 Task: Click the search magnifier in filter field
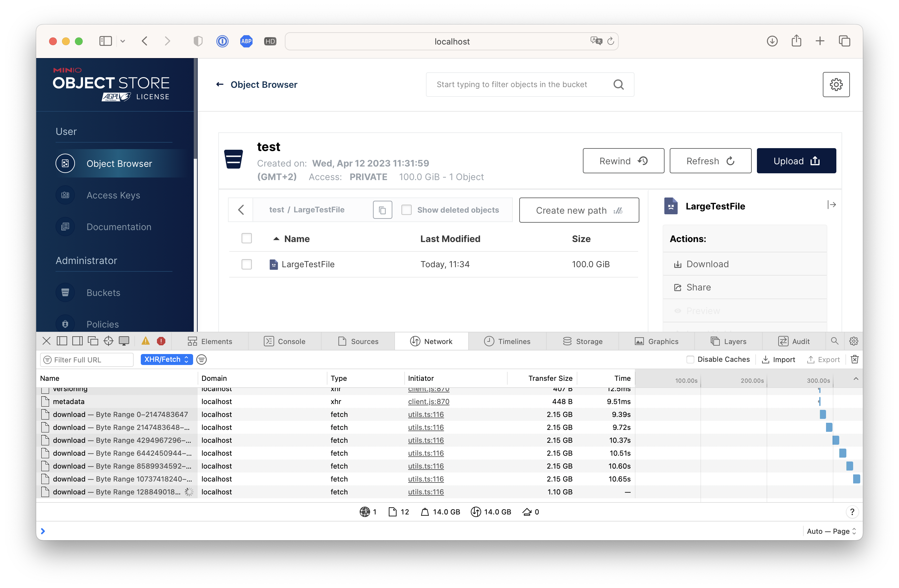[618, 84]
